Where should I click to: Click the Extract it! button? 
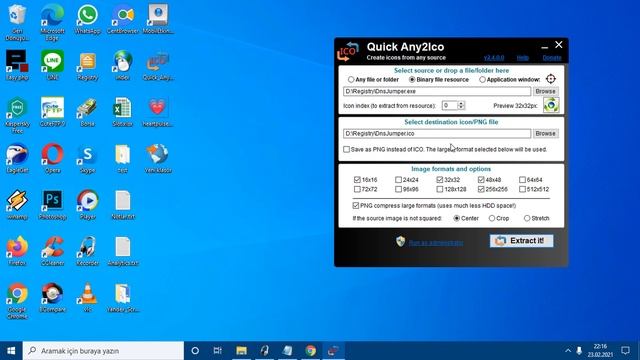click(522, 241)
